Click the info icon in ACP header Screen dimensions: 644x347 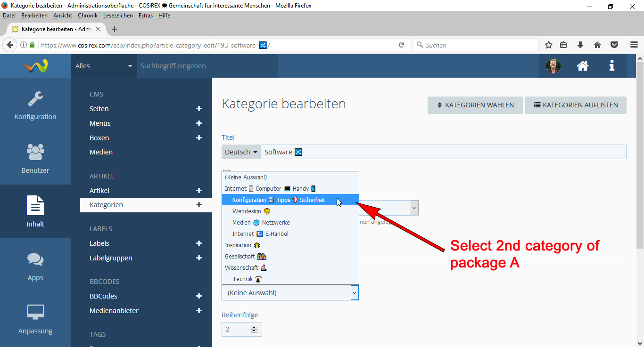(x=611, y=66)
